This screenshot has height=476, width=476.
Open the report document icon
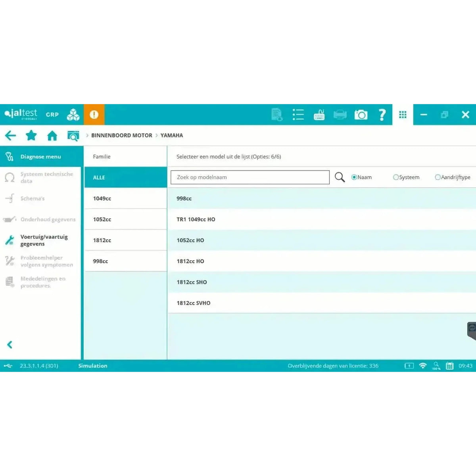[277, 115]
